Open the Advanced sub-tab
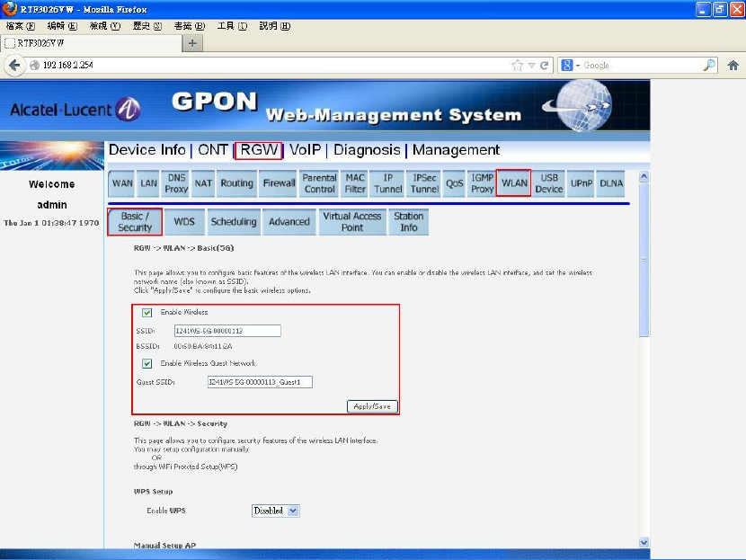The height and width of the screenshot is (560, 746). tap(289, 222)
